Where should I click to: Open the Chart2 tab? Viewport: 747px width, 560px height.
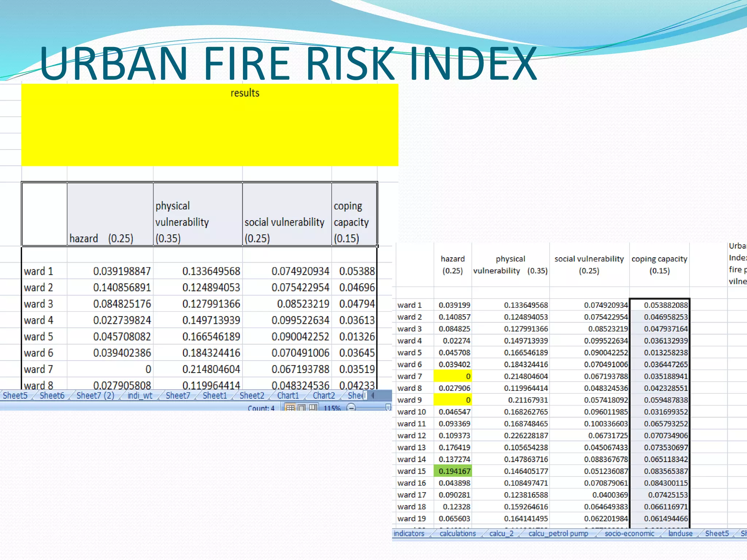[324, 396]
